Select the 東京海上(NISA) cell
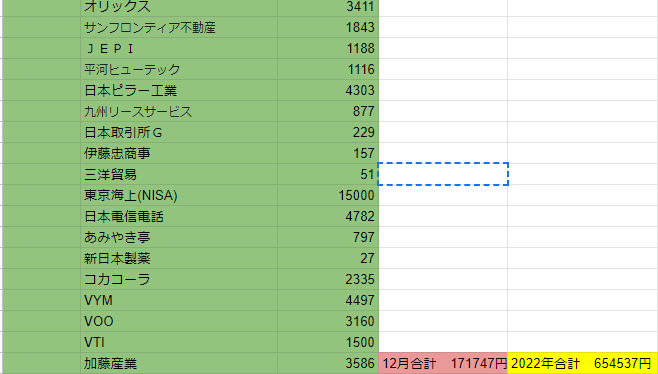This screenshot has width=658, height=374. click(x=179, y=195)
